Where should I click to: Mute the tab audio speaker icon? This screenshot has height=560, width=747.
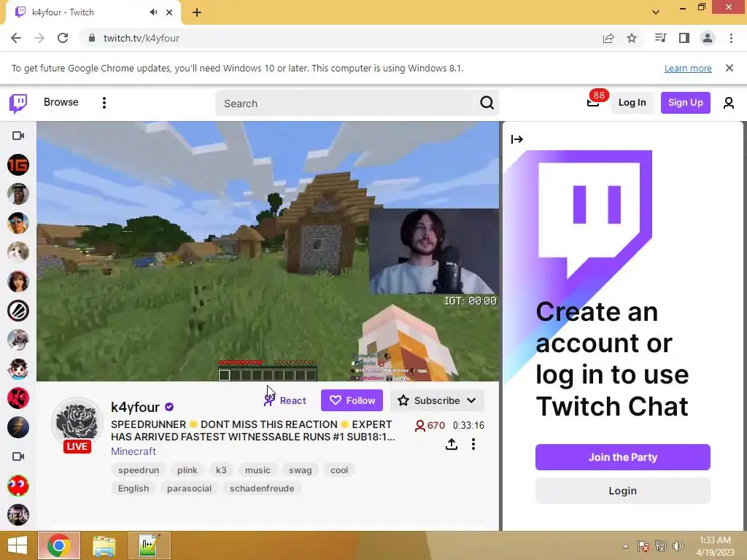[x=153, y=12]
